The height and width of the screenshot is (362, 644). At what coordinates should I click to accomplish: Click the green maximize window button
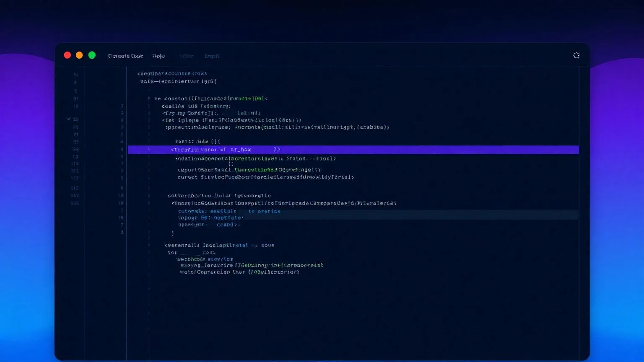92,55
